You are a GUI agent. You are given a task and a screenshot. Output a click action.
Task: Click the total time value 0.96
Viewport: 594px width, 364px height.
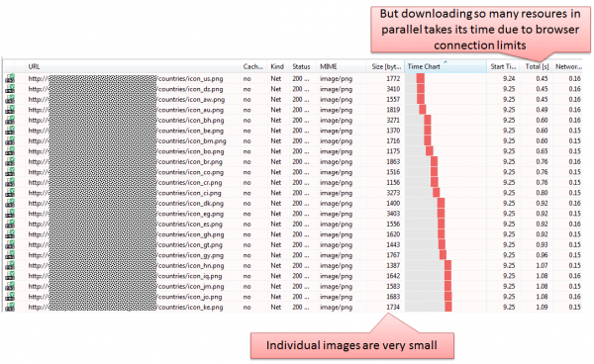coord(542,255)
